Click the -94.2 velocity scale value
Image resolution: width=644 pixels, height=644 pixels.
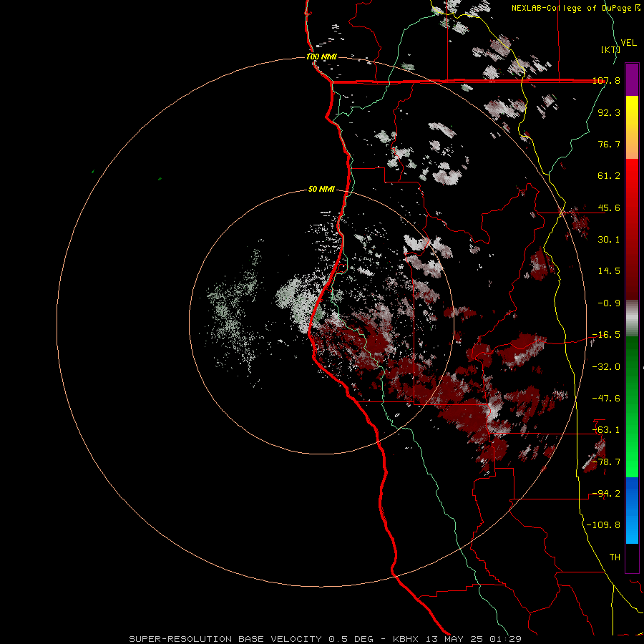click(607, 494)
